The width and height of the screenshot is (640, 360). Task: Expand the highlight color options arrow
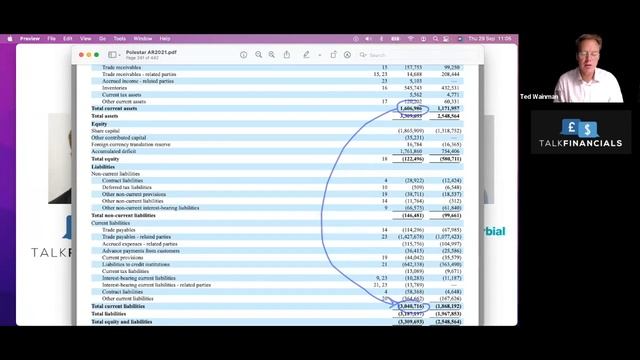click(x=320, y=55)
